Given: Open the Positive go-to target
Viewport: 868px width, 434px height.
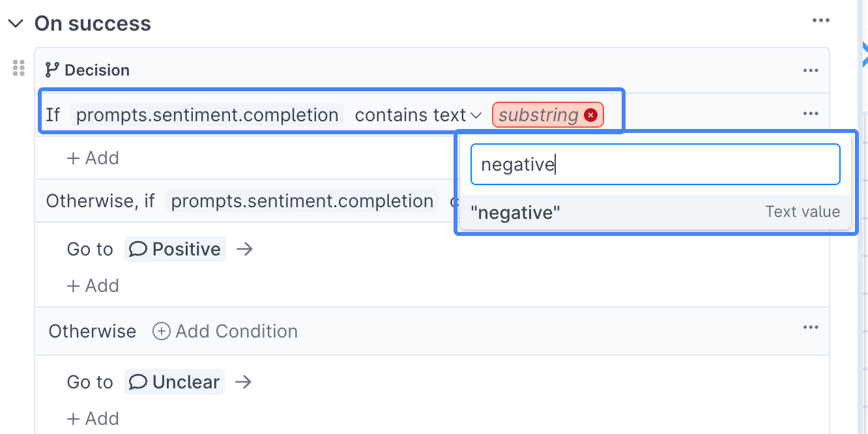Looking at the screenshot, I should pos(175,249).
